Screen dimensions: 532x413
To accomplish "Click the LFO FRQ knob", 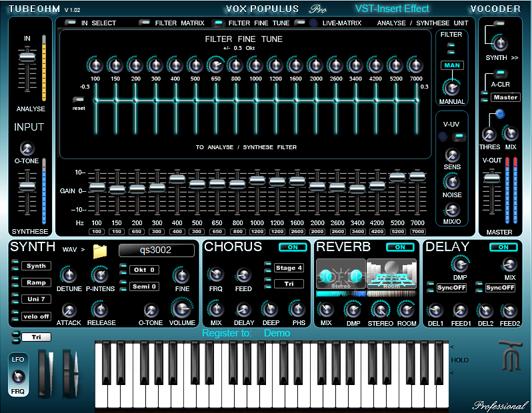I will coord(18,377).
